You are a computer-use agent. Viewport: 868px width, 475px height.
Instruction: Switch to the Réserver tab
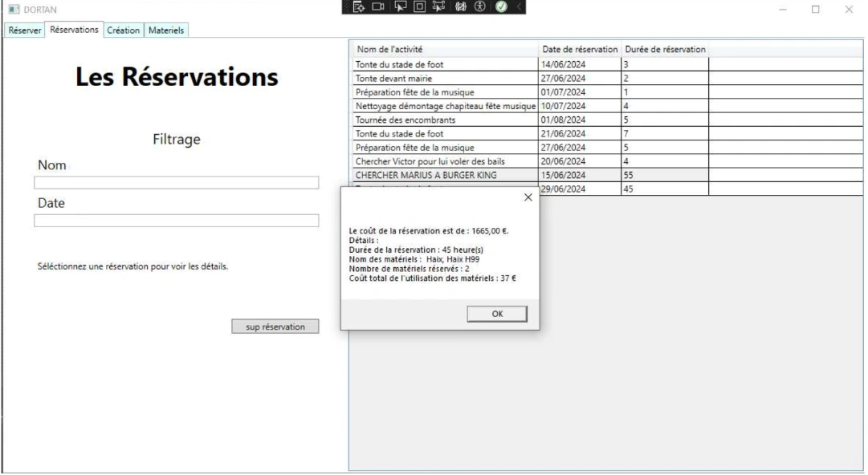(x=25, y=30)
